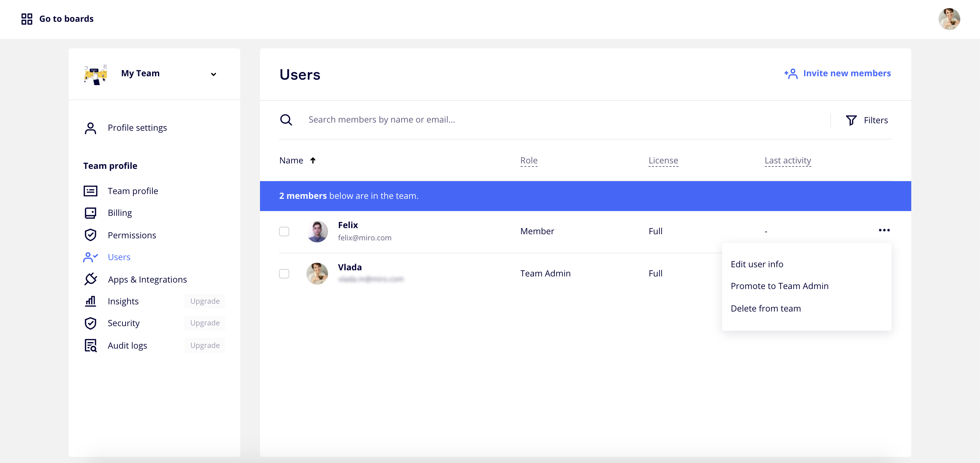980x463 pixels.
Task: Click the Permissions shield icon
Action: (x=90, y=235)
